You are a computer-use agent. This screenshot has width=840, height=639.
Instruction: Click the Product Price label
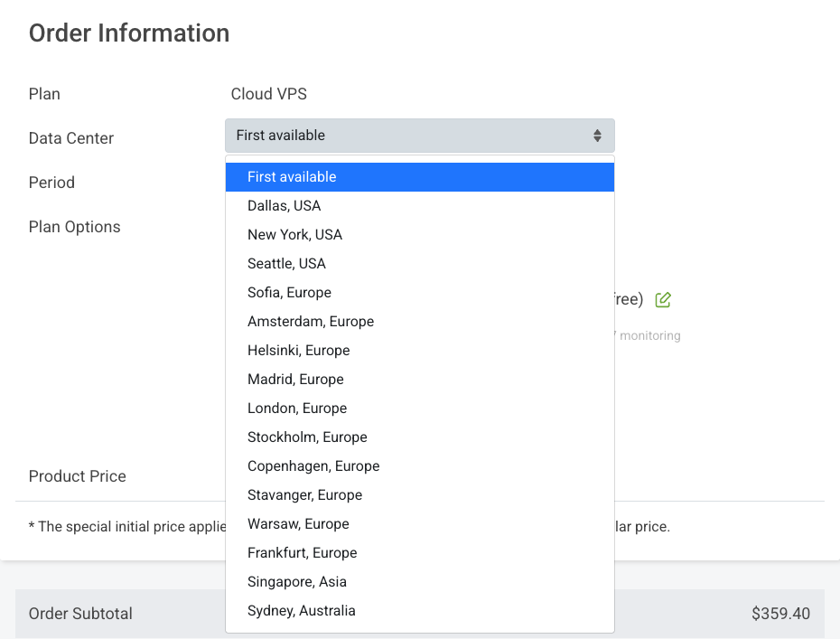point(77,476)
